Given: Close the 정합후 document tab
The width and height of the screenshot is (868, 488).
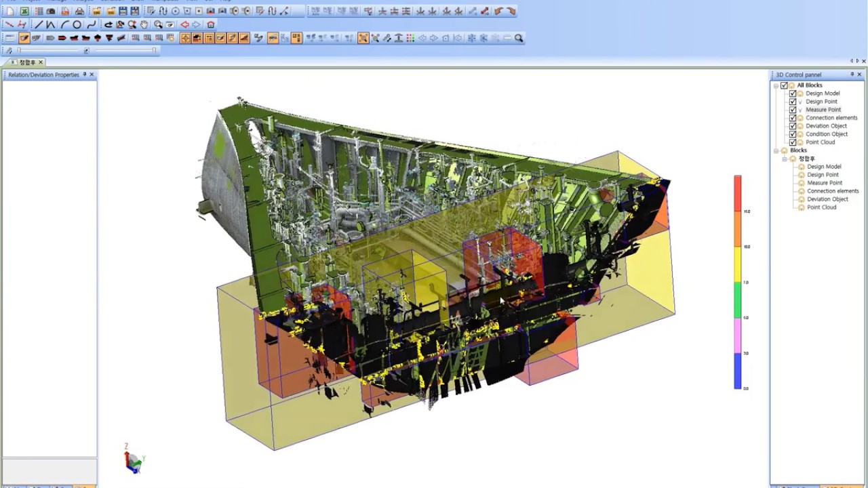Looking at the screenshot, I should pyautogui.click(x=41, y=62).
